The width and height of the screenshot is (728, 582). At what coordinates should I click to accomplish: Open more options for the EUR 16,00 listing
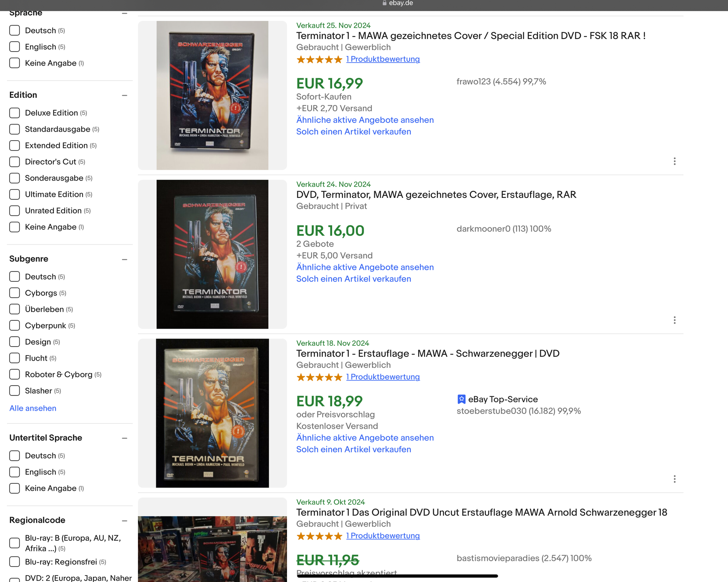click(x=674, y=320)
